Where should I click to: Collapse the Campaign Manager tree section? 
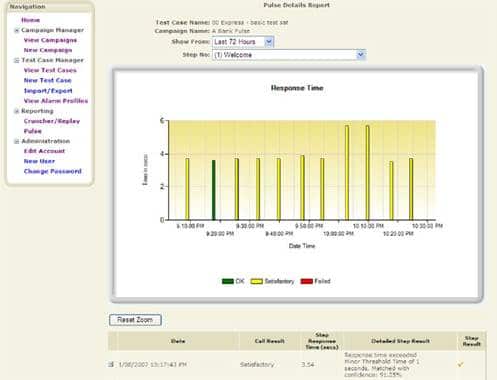(x=16, y=30)
